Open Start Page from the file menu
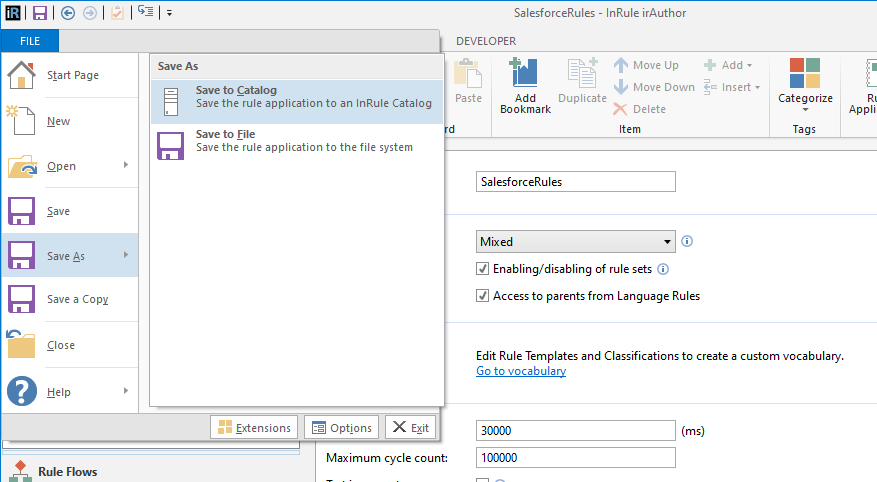 70,75
